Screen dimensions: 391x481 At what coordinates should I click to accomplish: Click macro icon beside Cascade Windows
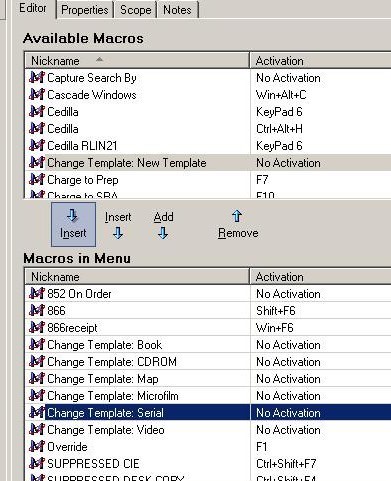pyautogui.click(x=37, y=95)
